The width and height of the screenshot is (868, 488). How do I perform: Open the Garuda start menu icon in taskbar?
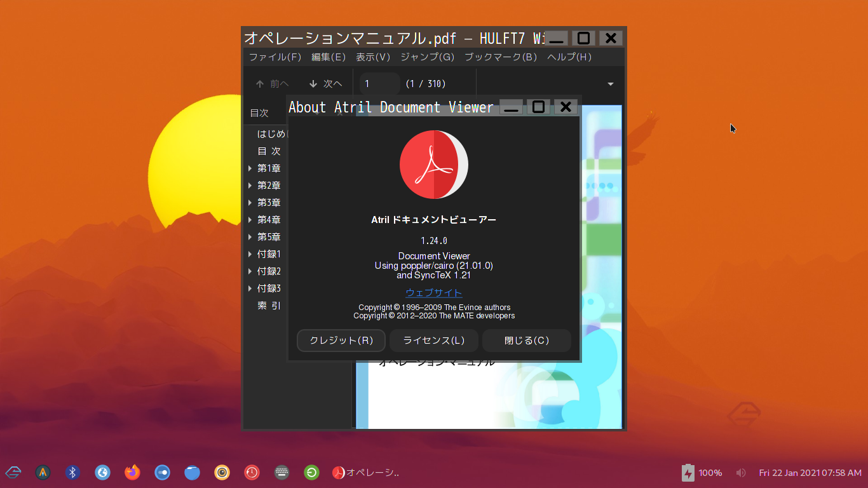[x=13, y=472]
